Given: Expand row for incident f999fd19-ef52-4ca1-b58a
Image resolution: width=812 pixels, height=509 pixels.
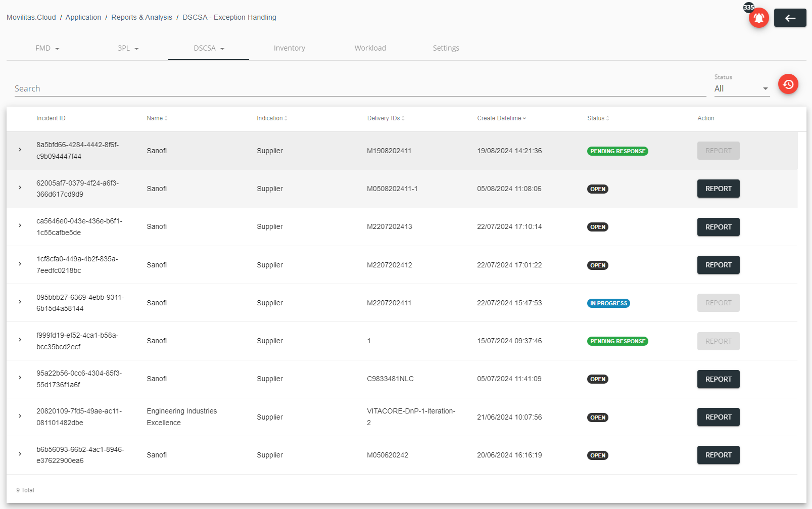Looking at the screenshot, I should tap(20, 340).
